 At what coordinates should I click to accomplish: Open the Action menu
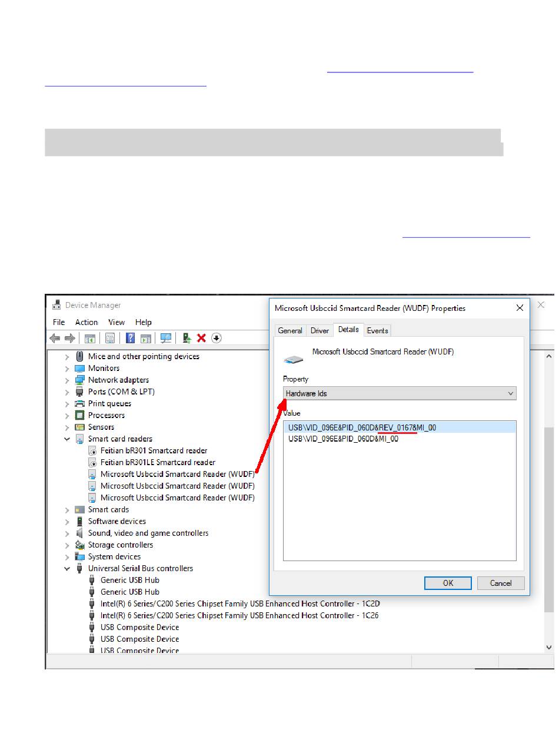pyautogui.click(x=86, y=322)
